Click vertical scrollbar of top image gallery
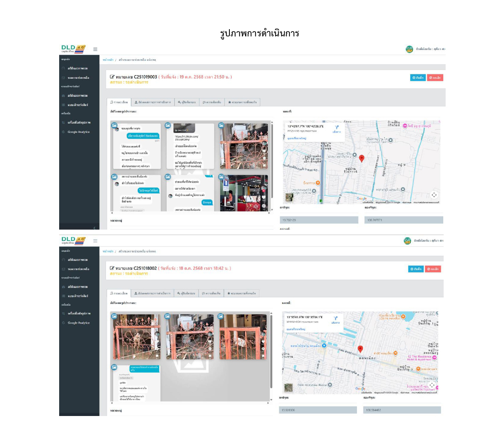 (x=272, y=160)
